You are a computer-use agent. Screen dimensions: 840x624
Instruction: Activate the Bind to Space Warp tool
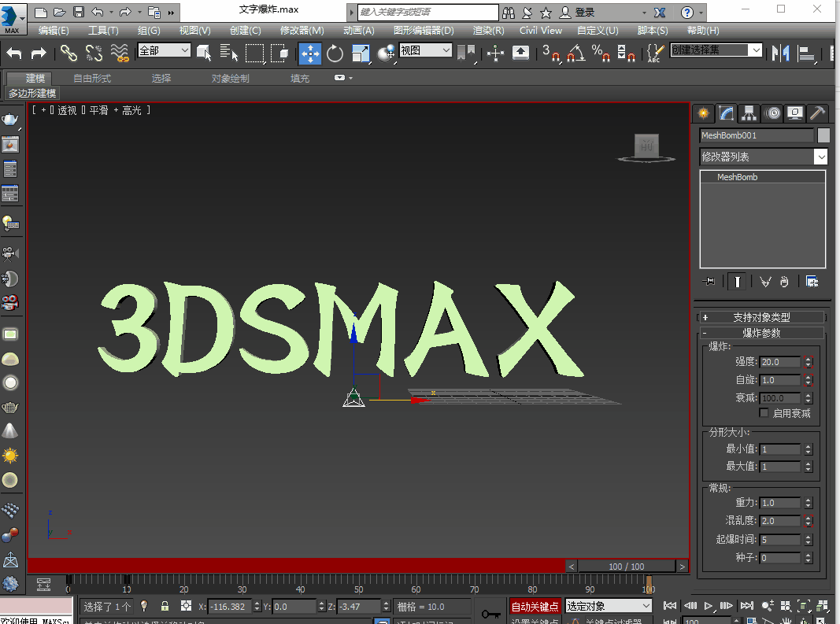pos(120,53)
